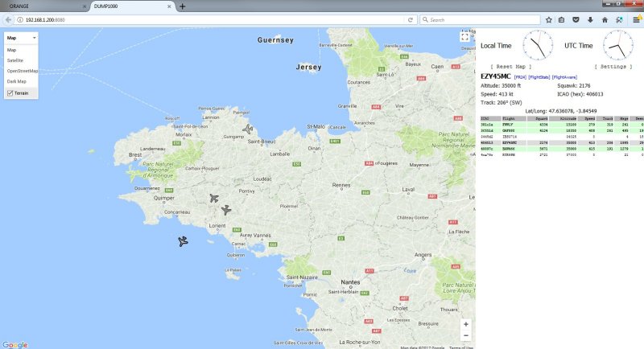This screenshot has width=644, height=349.
Task: Click the Lat/Long coordinates text
Action: click(560, 111)
